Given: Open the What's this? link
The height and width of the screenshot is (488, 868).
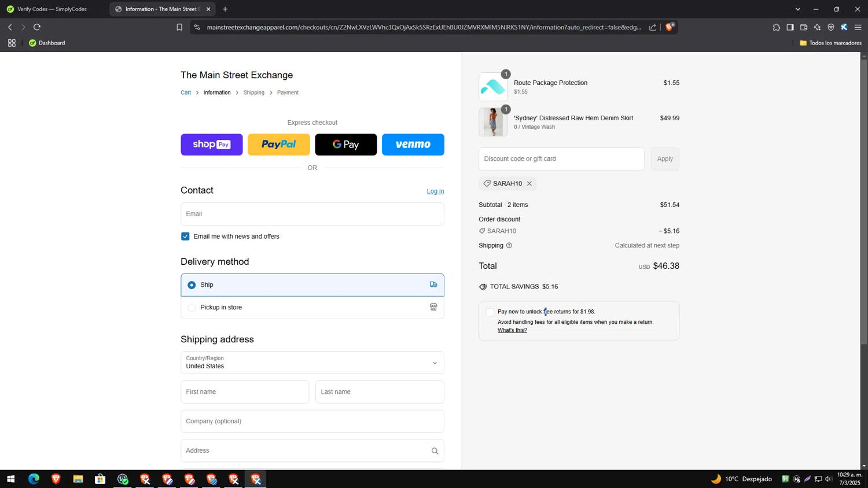Looking at the screenshot, I should [x=512, y=331].
